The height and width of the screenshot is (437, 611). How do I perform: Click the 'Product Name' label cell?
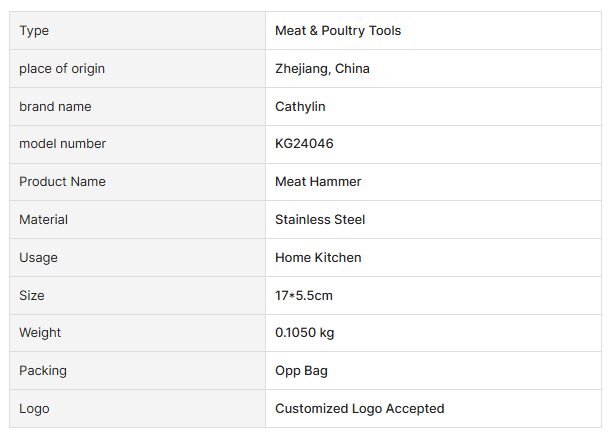click(x=62, y=182)
